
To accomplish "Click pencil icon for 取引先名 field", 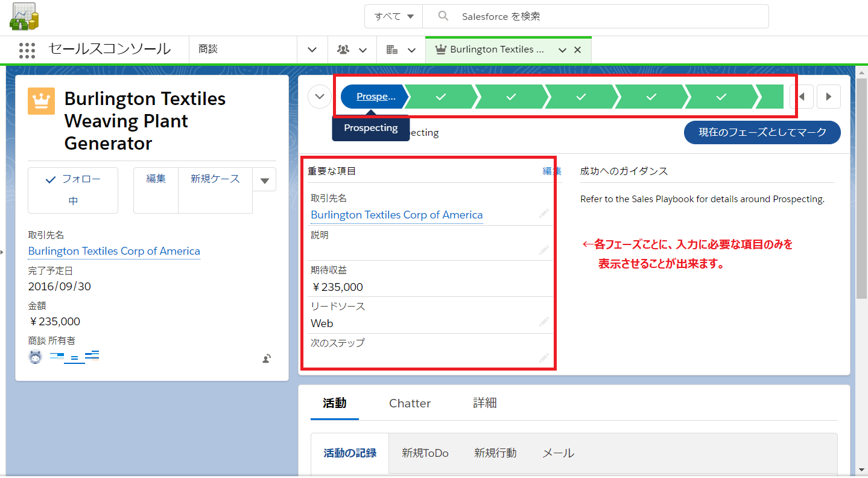I will (x=544, y=213).
